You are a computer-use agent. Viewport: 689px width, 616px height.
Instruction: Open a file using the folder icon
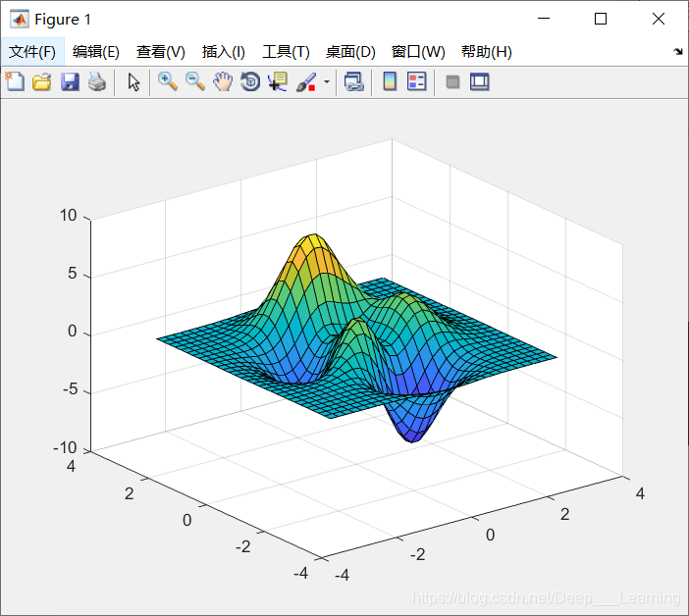(42, 81)
